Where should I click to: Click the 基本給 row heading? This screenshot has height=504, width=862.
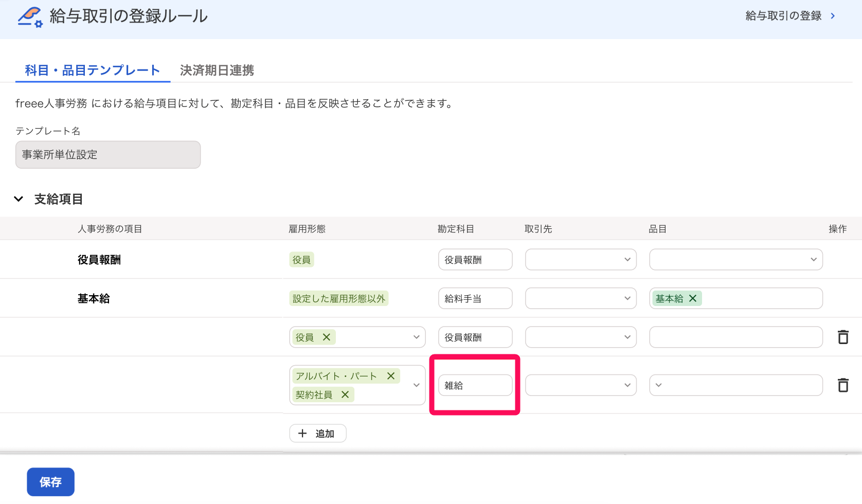[x=94, y=299]
